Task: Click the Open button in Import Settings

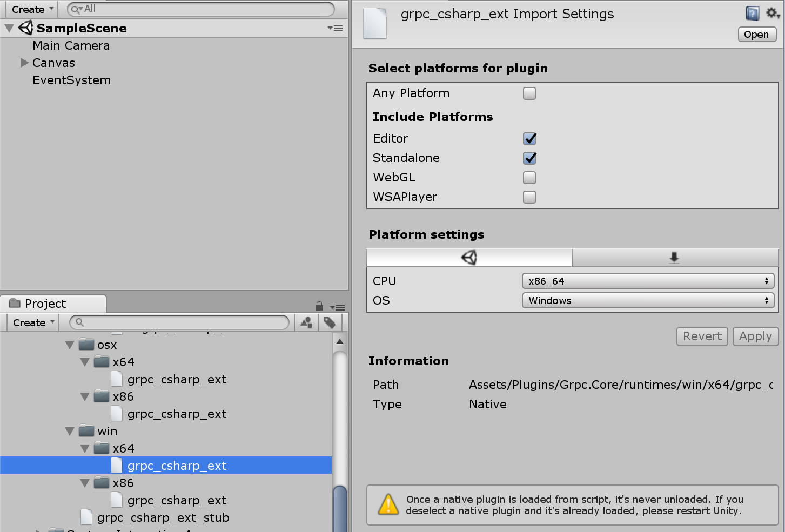Action: (x=756, y=34)
